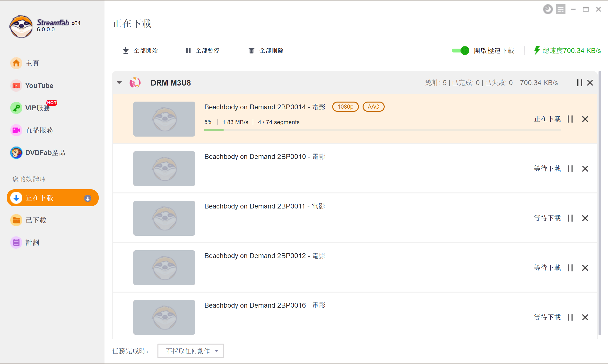
Task: Cancel the 2BP0014 download
Action: pyautogui.click(x=585, y=119)
